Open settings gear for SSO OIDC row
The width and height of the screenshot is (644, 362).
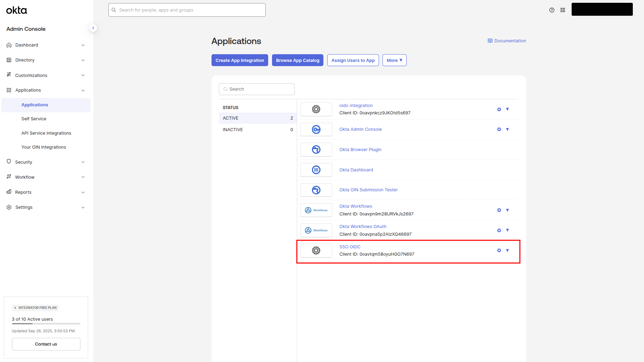[499, 250]
